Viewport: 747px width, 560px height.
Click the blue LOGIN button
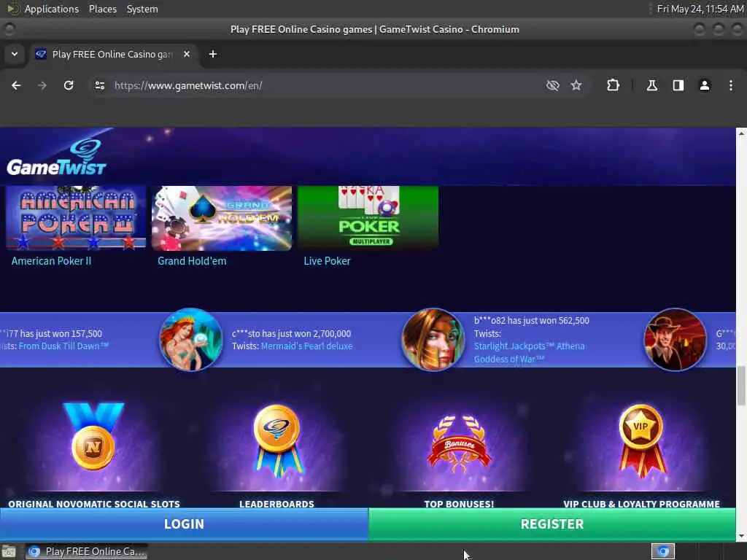pos(184,524)
